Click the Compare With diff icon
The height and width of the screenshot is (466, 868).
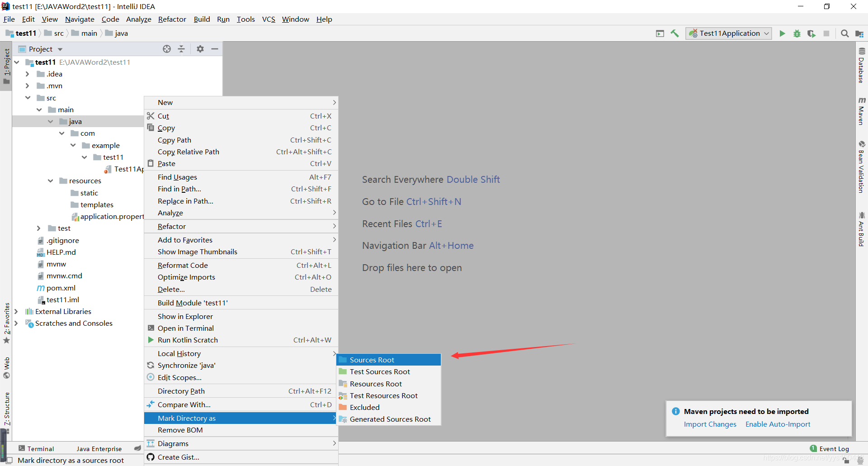coord(151,404)
